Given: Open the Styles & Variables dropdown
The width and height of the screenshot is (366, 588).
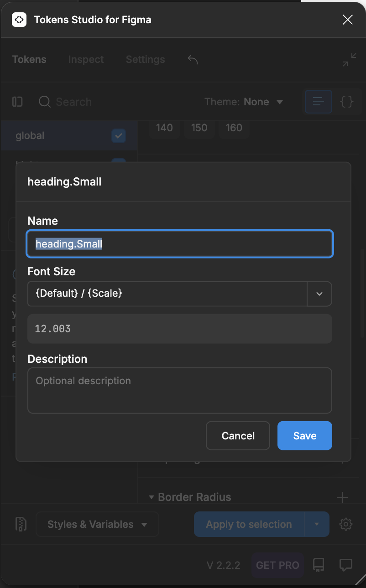Looking at the screenshot, I should coord(97,524).
